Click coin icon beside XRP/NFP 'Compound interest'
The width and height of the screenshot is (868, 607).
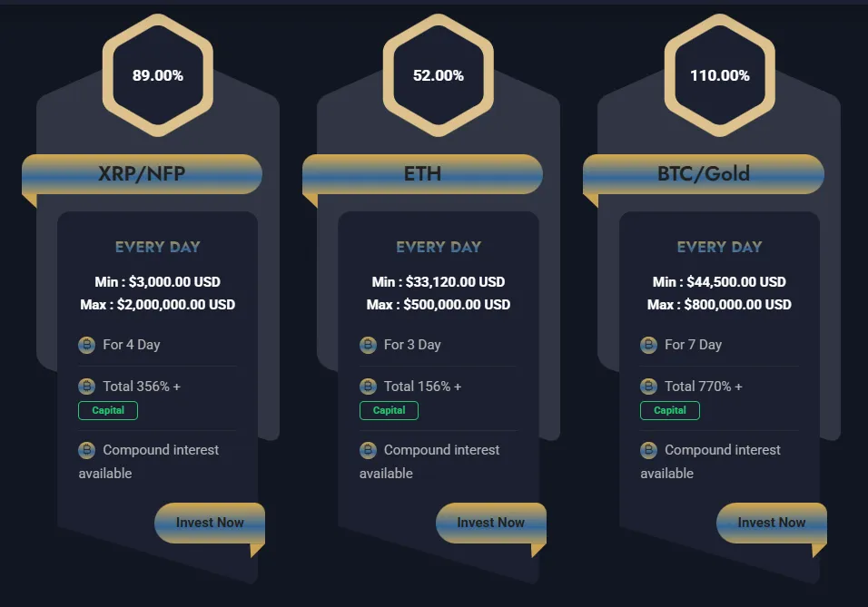87,450
